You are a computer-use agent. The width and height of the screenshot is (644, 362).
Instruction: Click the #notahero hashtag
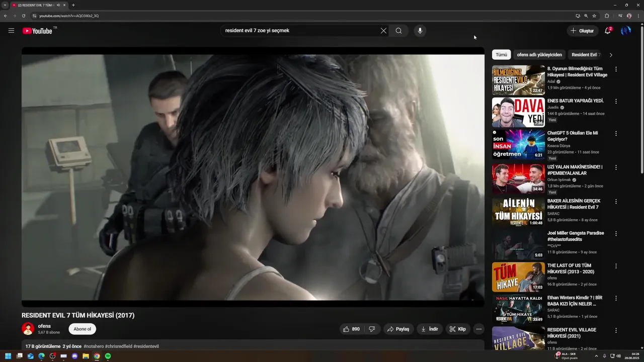94,346
